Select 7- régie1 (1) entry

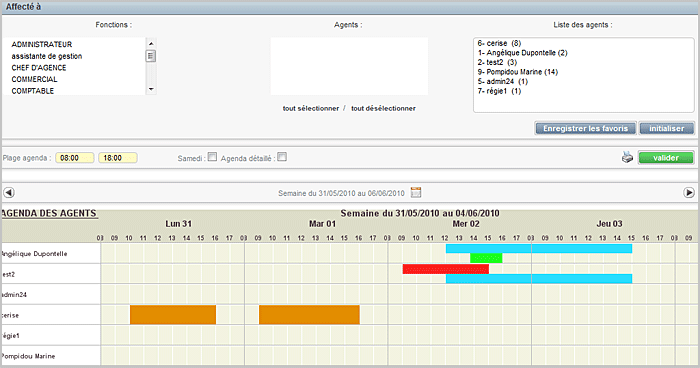tap(499, 91)
